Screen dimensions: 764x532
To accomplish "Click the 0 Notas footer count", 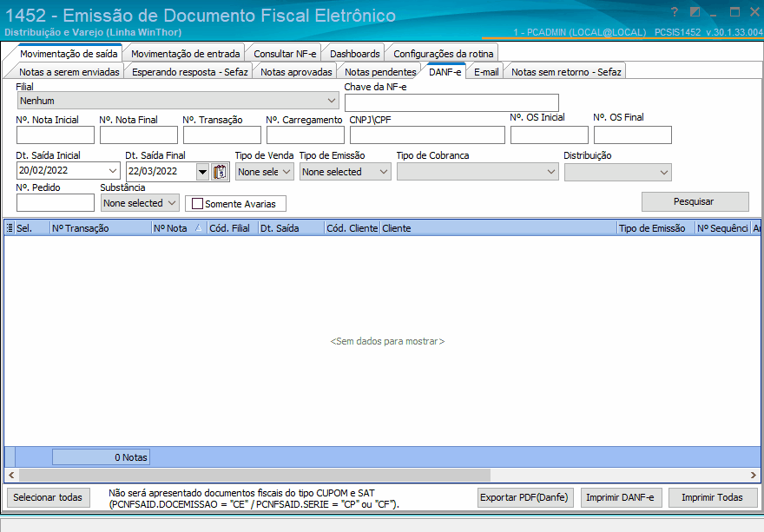I will tap(101, 457).
